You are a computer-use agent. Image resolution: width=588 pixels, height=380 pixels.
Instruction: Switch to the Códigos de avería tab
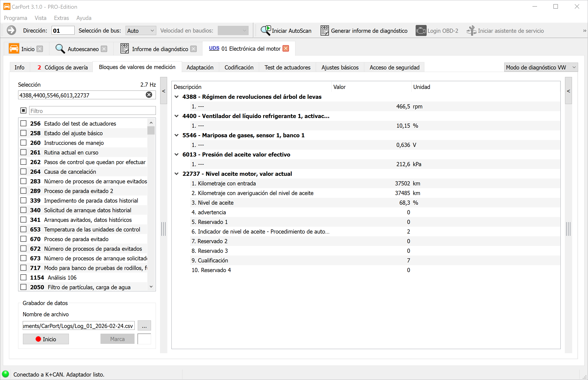[62, 67]
